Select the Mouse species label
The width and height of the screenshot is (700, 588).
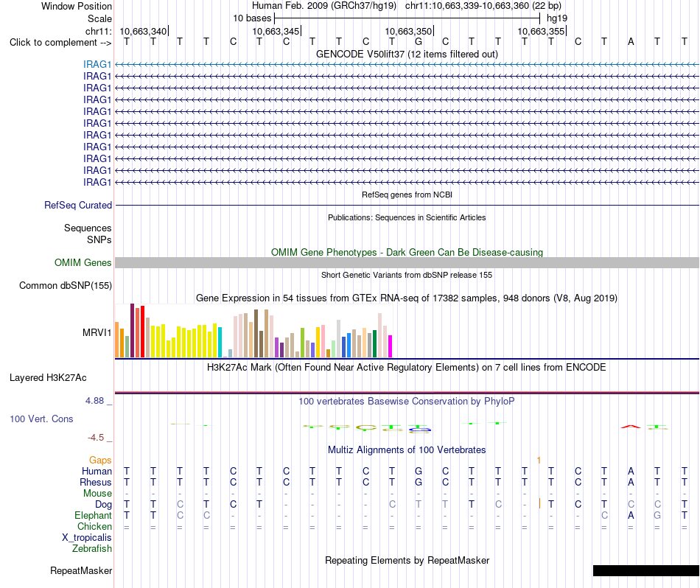coord(97,494)
